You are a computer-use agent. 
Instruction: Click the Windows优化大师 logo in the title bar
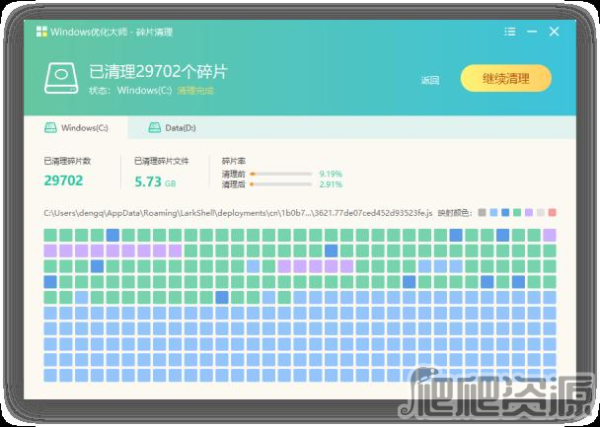(42, 32)
